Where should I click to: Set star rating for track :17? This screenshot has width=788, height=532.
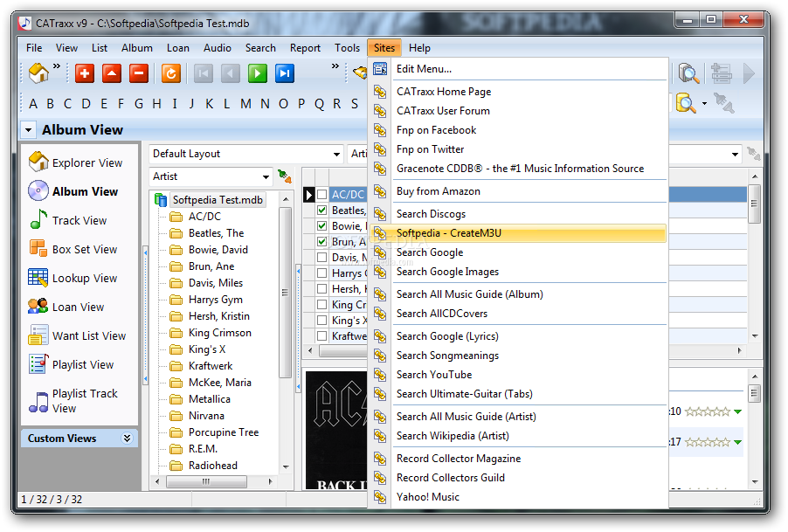tap(707, 442)
